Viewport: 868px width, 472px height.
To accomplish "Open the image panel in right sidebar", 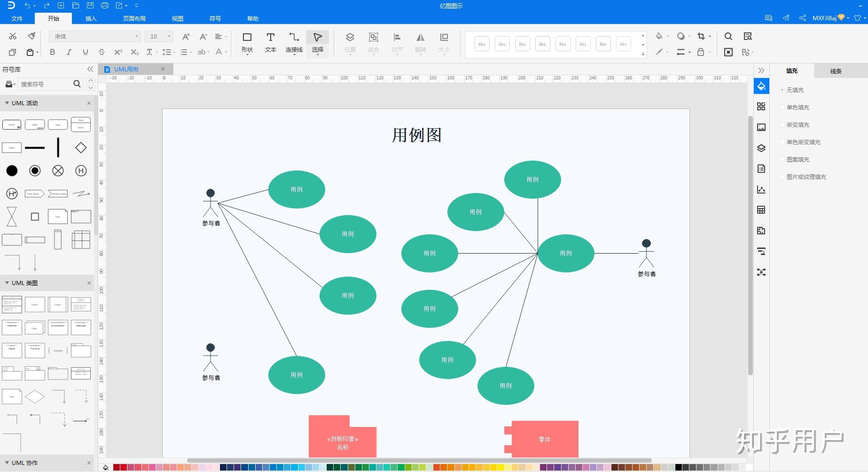I will click(x=761, y=127).
